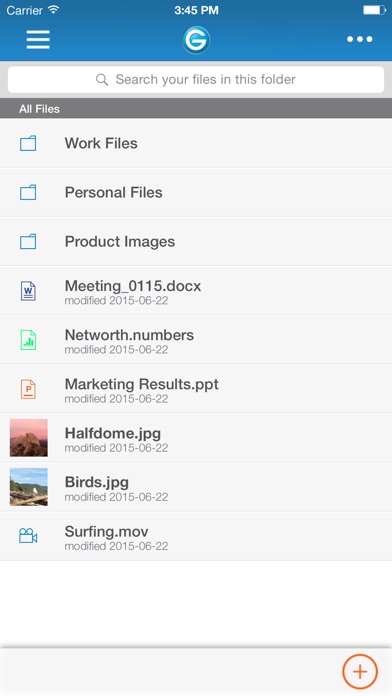The width and height of the screenshot is (392, 696).
Task: Open the Birds.jpg thumbnail
Action: [29, 487]
